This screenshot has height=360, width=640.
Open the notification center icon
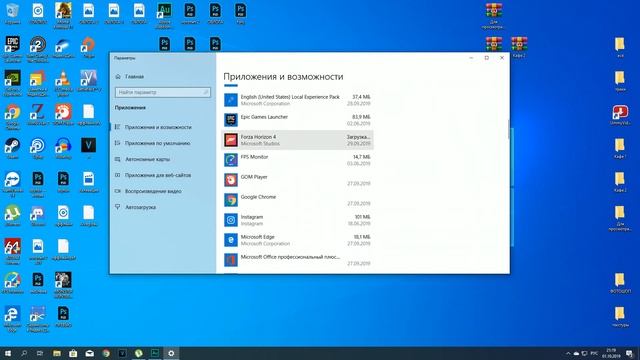point(630,353)
